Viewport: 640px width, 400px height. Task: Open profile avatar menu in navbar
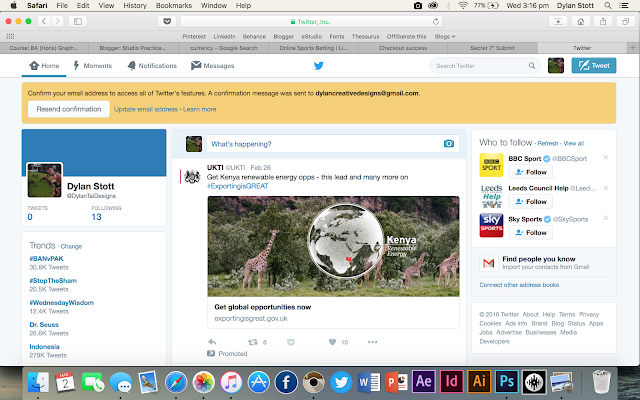[x=556, y=66]
